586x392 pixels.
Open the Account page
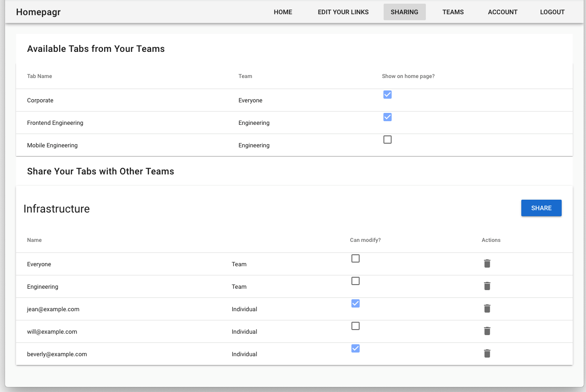502,12
